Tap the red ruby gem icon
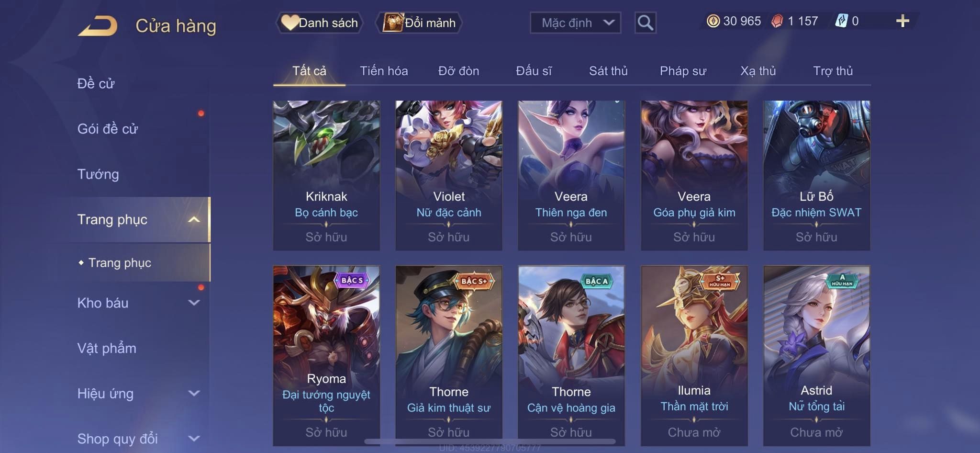This screenshot has width=980, height=453. tap(777, 21)
